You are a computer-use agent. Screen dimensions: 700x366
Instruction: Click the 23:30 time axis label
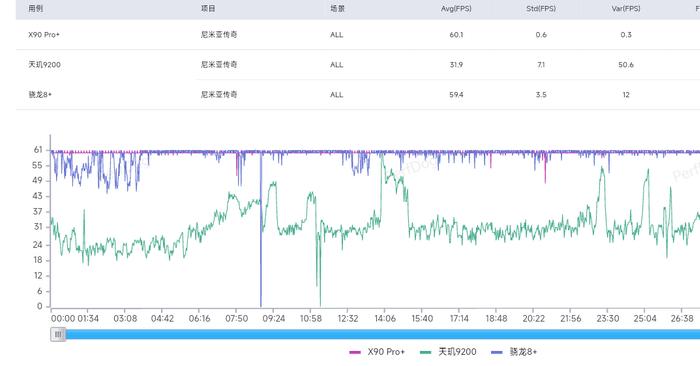(x=608, y=319)
